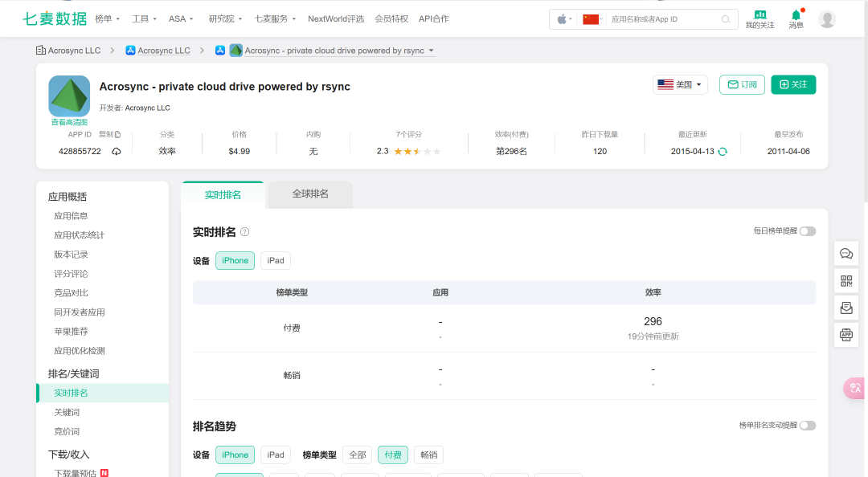
Task: Click the company building icon in breadcrumb
Action: click(x=41, y=51)
